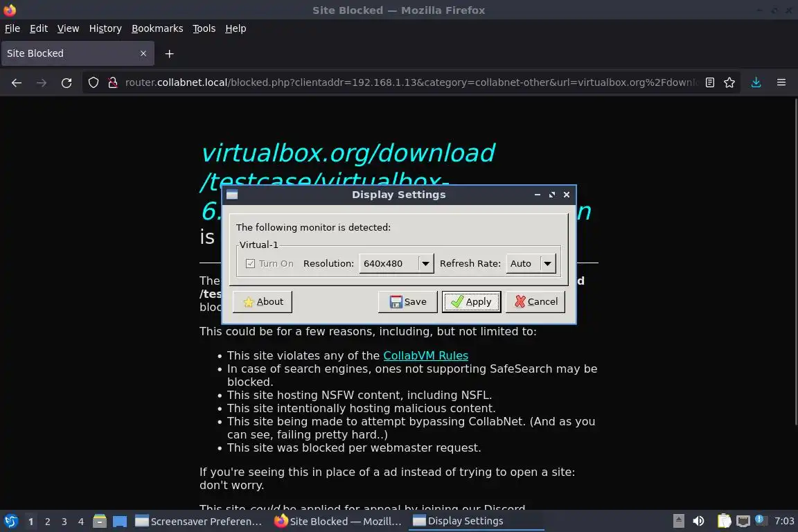Bookmark this page with star icon
This screenshot has height=532, width=798.
click(x=729, y=82)
